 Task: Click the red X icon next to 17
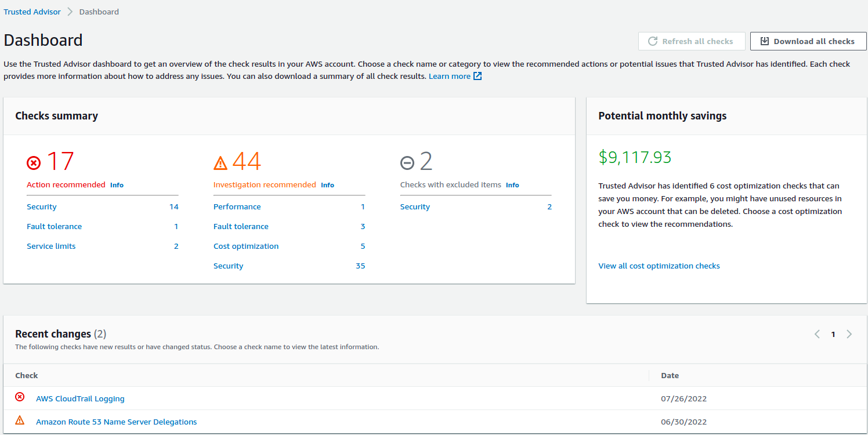[34, 163]
